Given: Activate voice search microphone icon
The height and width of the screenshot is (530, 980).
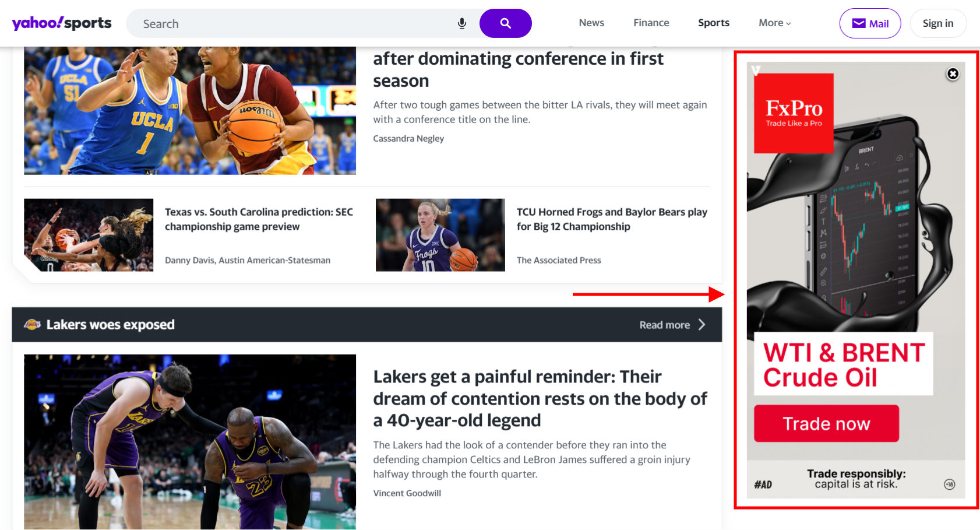Looking at the screenshot, I should (462, 23).
